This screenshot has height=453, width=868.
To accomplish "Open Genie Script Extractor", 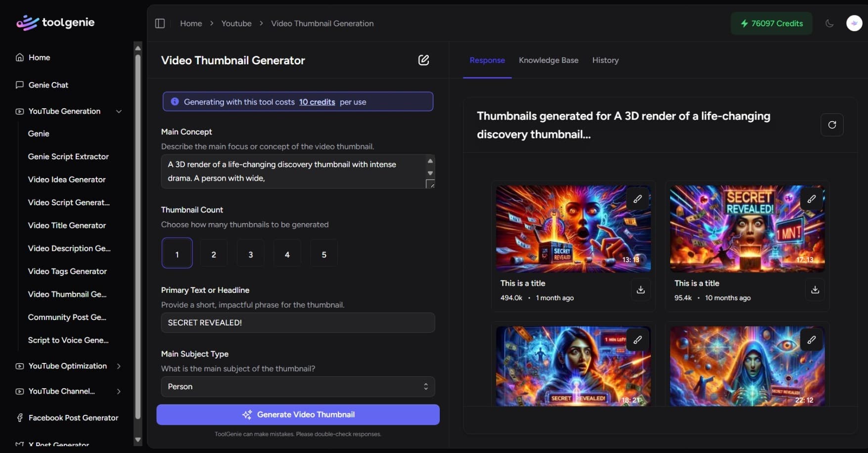I will (x=68, y=156).
